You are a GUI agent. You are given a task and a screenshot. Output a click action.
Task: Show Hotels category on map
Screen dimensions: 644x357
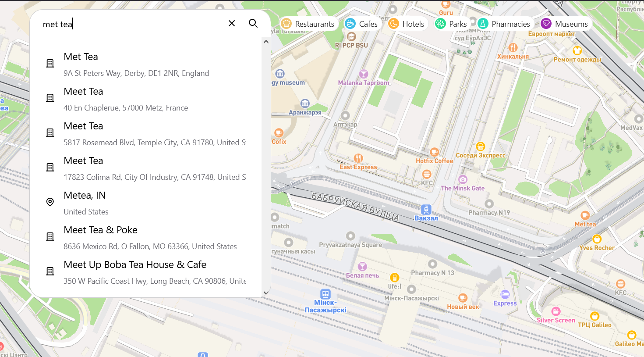407,24
